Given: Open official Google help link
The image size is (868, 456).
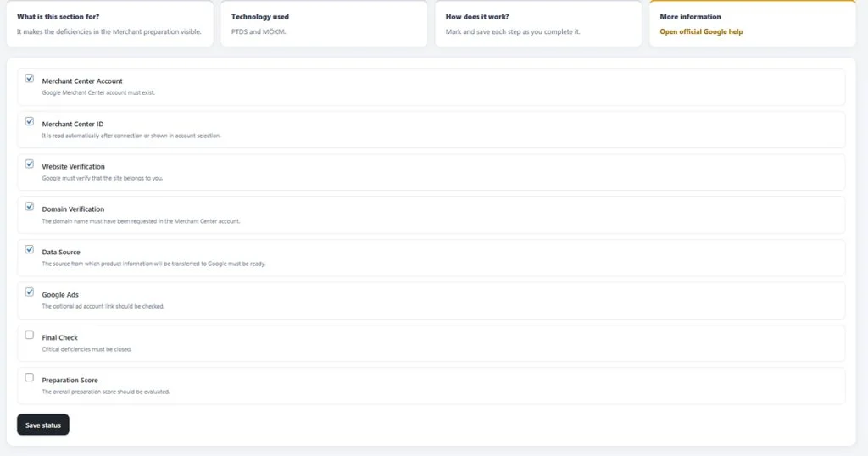Looking at the screenshot, I should pos(701,31).
